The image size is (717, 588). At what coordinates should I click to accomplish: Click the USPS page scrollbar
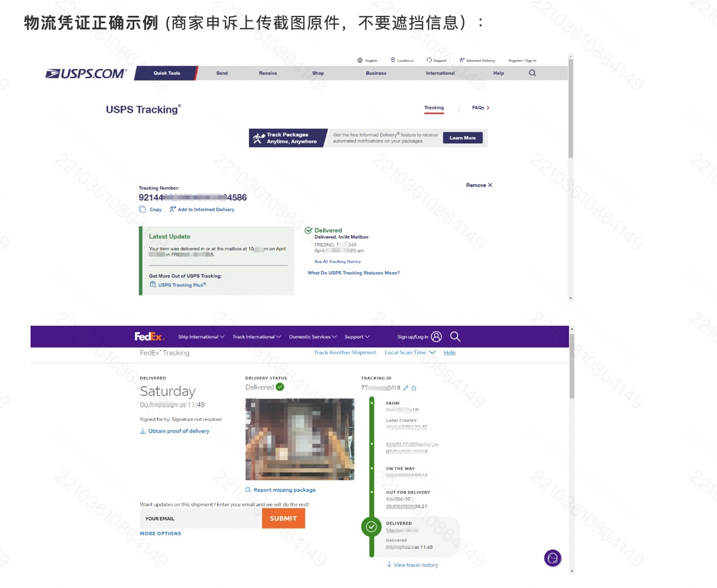point(570,109)
